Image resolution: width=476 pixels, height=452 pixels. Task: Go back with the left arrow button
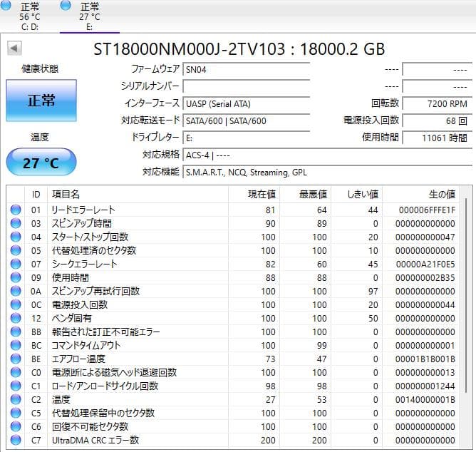tap(14, 48)
